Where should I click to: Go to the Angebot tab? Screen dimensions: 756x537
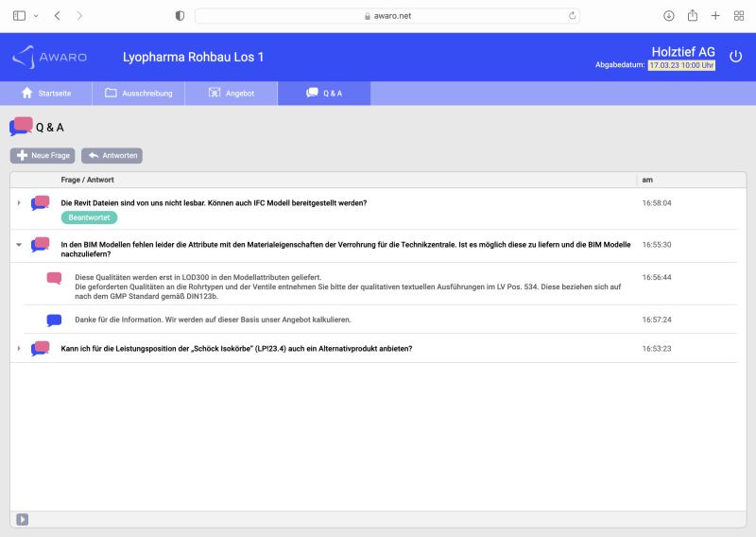(231, 94)
